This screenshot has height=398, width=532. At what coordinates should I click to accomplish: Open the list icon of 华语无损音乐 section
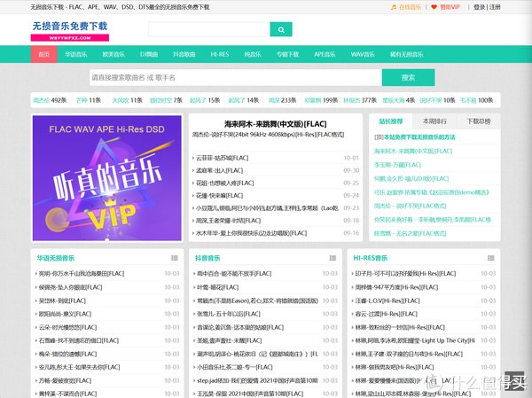(175, 258)
